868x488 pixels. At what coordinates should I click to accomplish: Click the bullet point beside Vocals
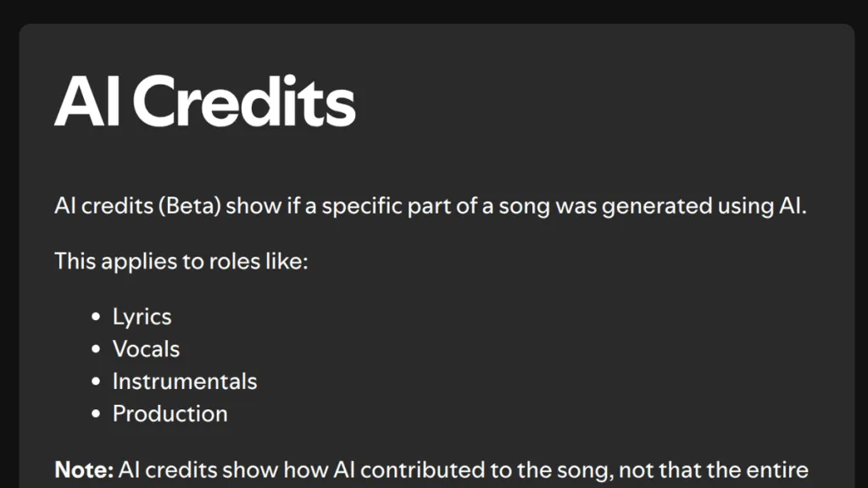pyautogui.click(x=96, y=350)
